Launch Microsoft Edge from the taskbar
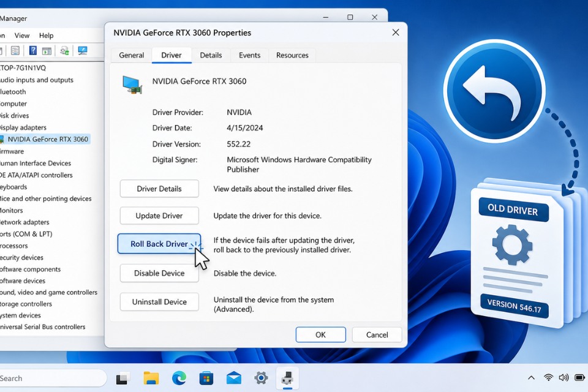The height and width of the screenshot is (392, 588). (x=179, y=378)
